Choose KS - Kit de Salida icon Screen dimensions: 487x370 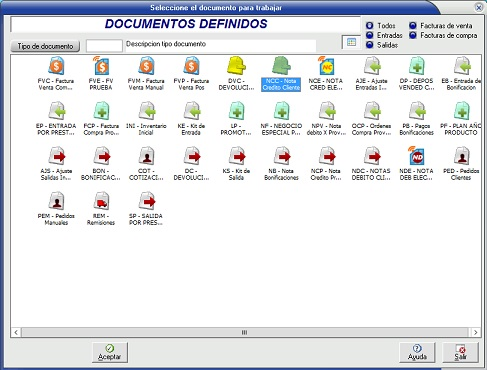[236, 156]
